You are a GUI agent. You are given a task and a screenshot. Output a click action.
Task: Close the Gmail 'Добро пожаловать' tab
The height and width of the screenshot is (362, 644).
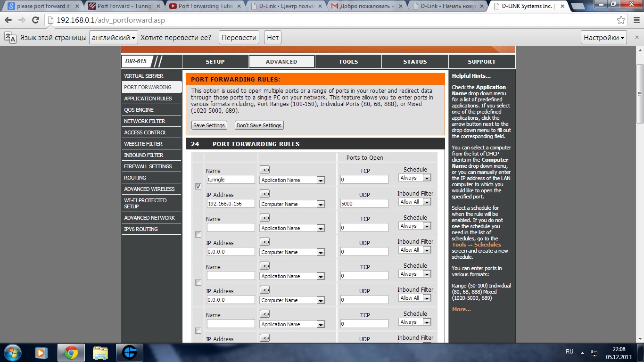pyautogui.click(x=401, y=6)
